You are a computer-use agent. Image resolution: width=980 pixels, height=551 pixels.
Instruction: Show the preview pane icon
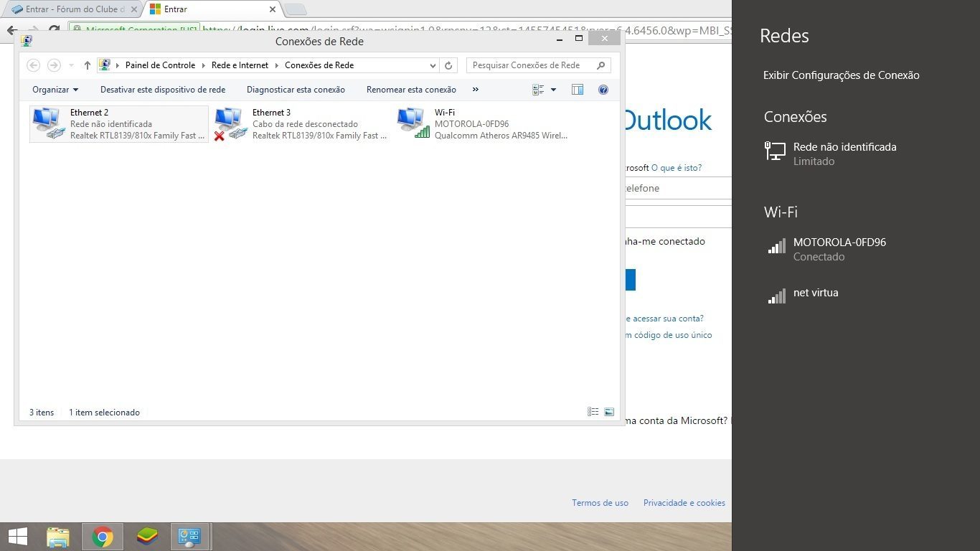pyautogui.click(x=578, y=90)
